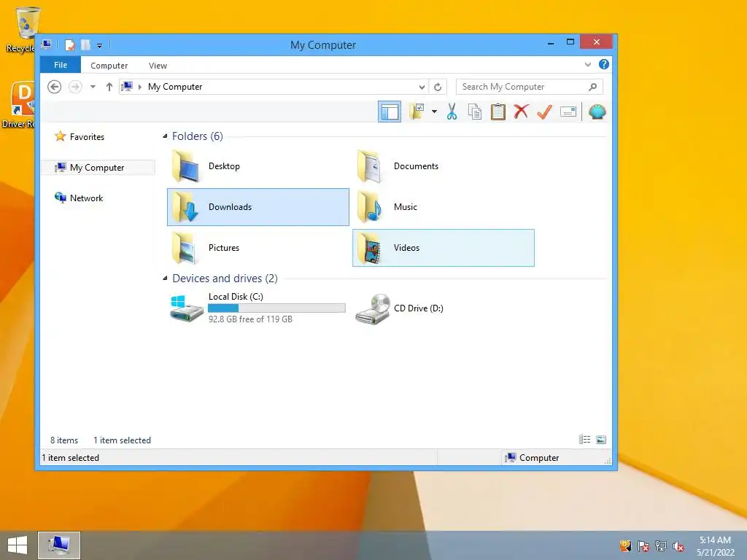Open the Computer ribbon tab
Image resolution: width=747 pixels, height=560 pixels.
coord(109,65)
